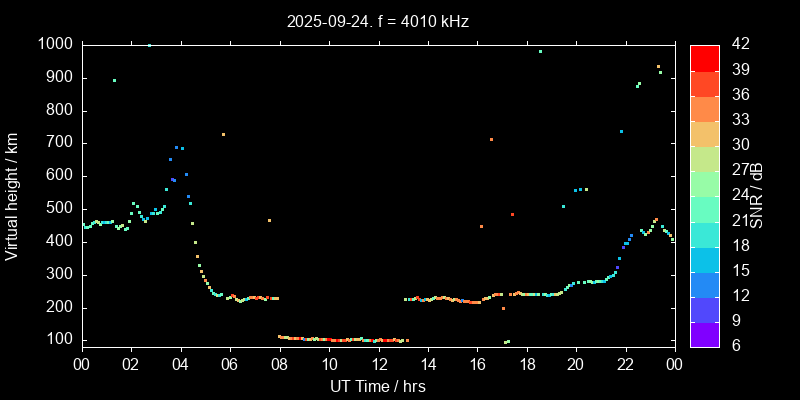Click the 20 hour tick on time axis
Image resolution: width=800 pixels, height=400 pixels.
tap(576, 365)
